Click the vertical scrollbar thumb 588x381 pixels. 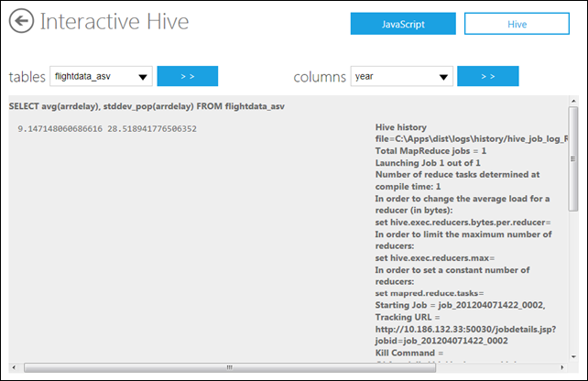coord(573,159)
